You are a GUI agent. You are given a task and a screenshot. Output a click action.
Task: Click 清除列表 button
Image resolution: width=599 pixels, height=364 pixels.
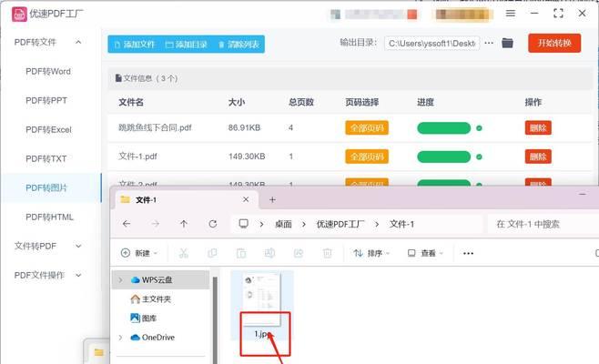[x=239, y=45]
